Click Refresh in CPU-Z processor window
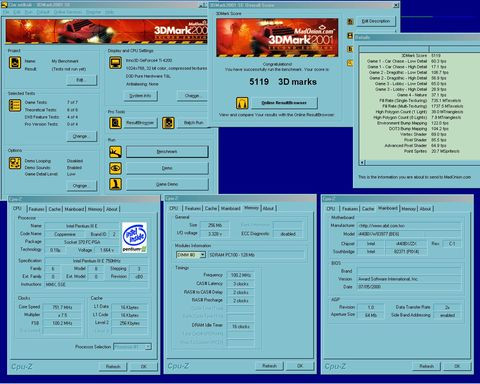 [x=113, y=366]
